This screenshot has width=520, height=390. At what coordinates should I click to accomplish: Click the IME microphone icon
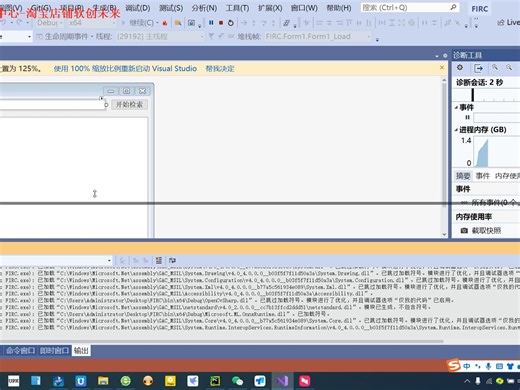488,366
